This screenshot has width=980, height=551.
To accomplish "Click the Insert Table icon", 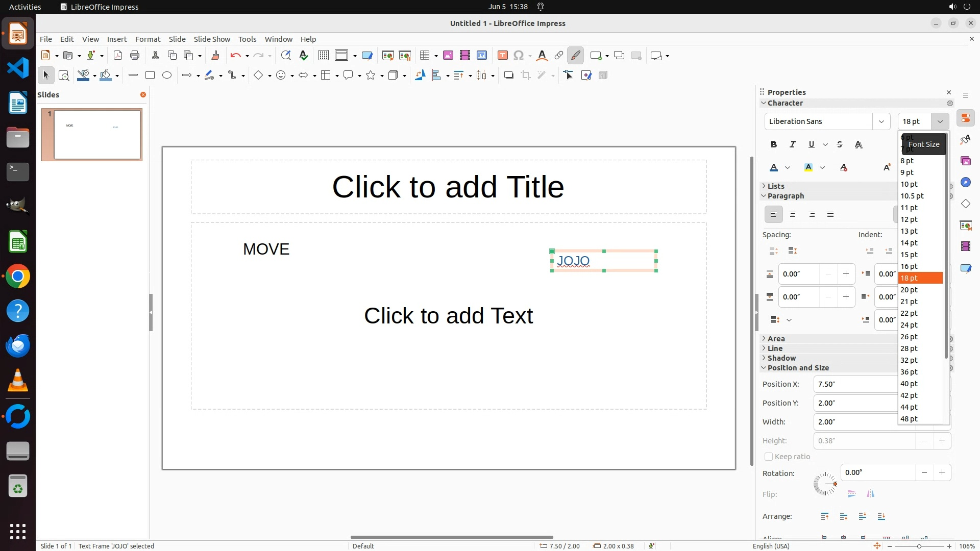I will click(424, 56).
